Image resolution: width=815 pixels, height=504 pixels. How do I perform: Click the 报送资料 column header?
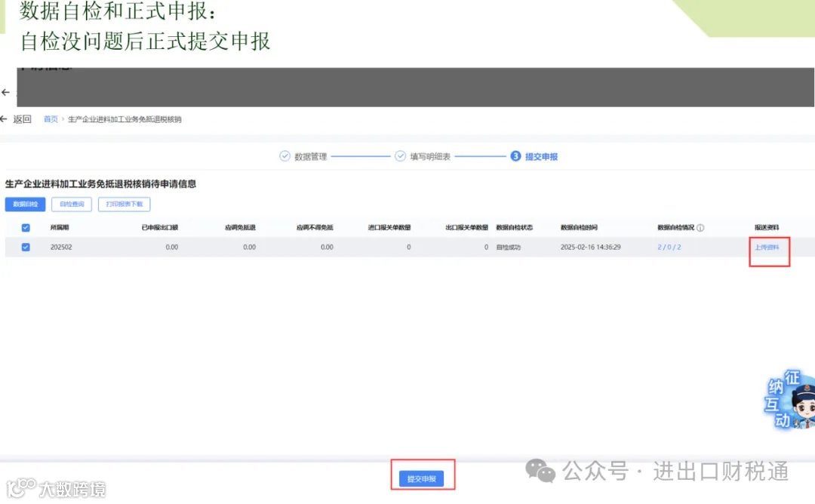tap(767, 228)
